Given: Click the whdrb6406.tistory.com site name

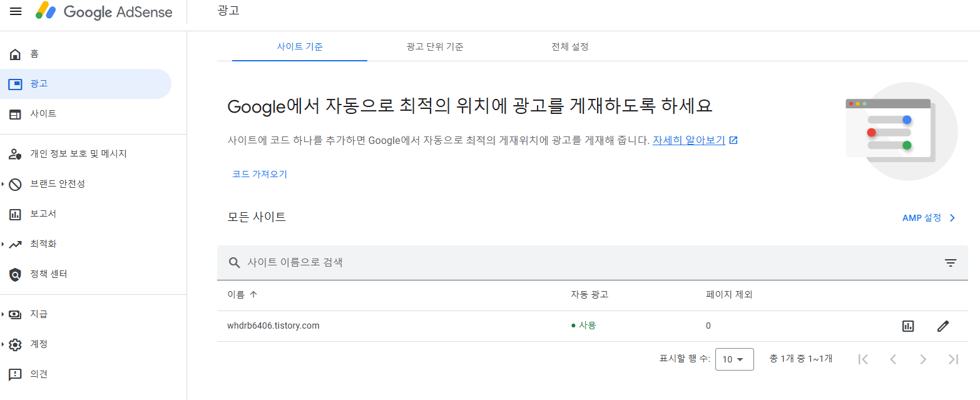Looking at the screenshot, I should pos(273,326).
